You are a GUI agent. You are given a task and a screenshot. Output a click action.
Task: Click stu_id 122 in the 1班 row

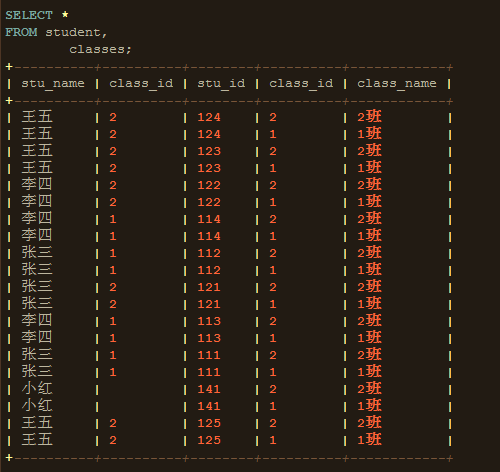(x=209, y=202)
